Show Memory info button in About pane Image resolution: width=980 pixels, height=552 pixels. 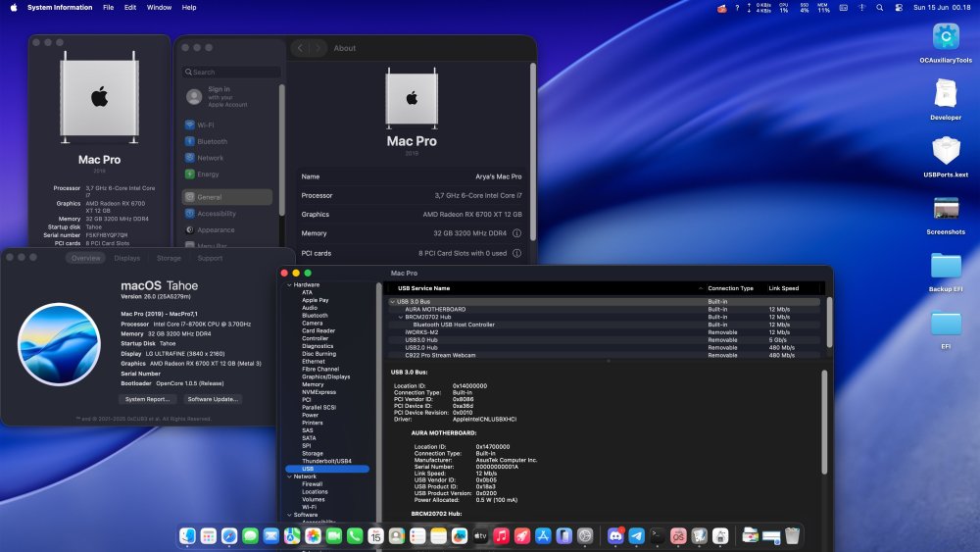[x=516, y=233]
